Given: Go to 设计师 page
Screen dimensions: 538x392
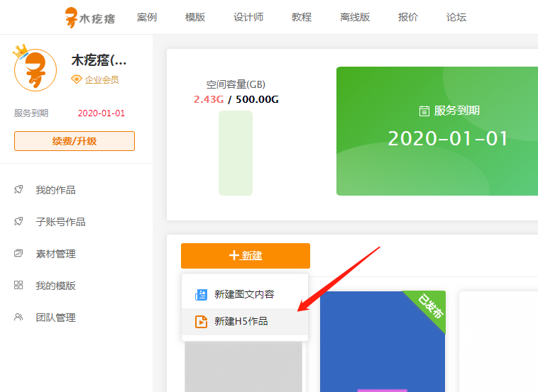Looking at the screenshot, I should [x=248, y=17].
